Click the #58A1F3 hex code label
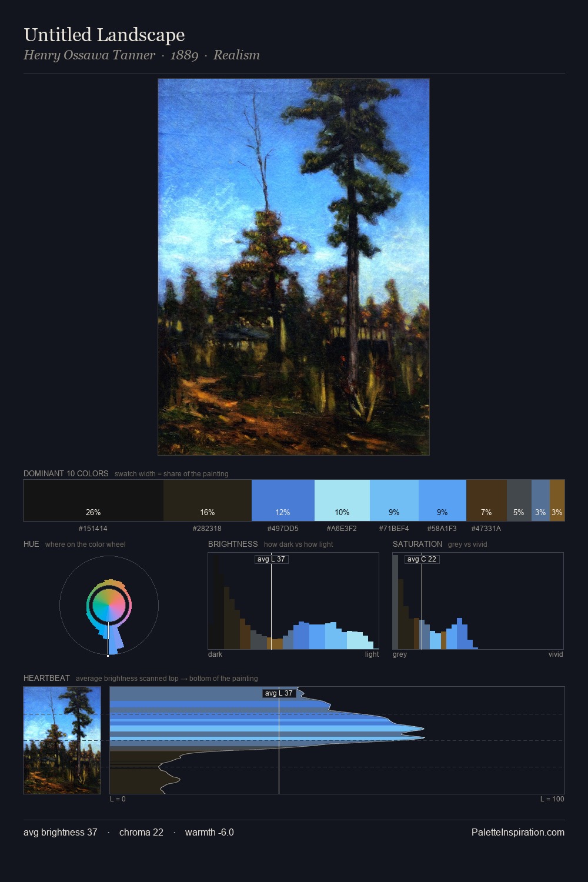The image size is (588, 882). (x=442, y=529)
